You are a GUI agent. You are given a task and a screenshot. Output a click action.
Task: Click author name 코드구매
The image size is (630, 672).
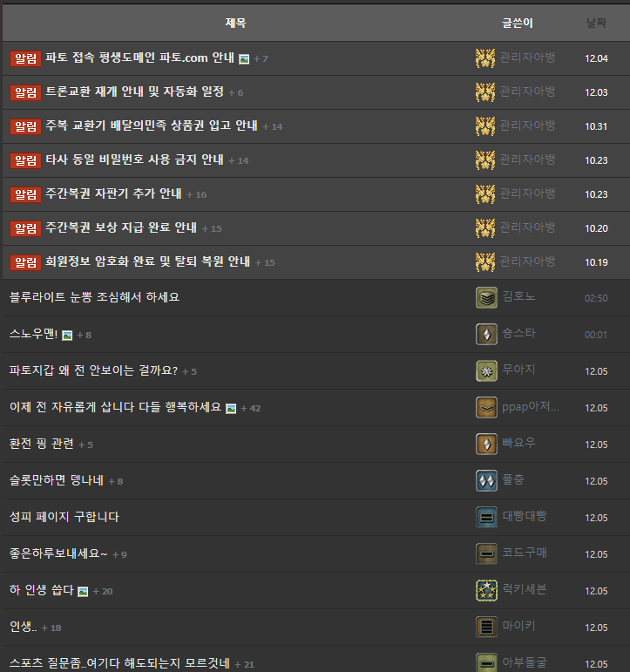coord(525,553)
